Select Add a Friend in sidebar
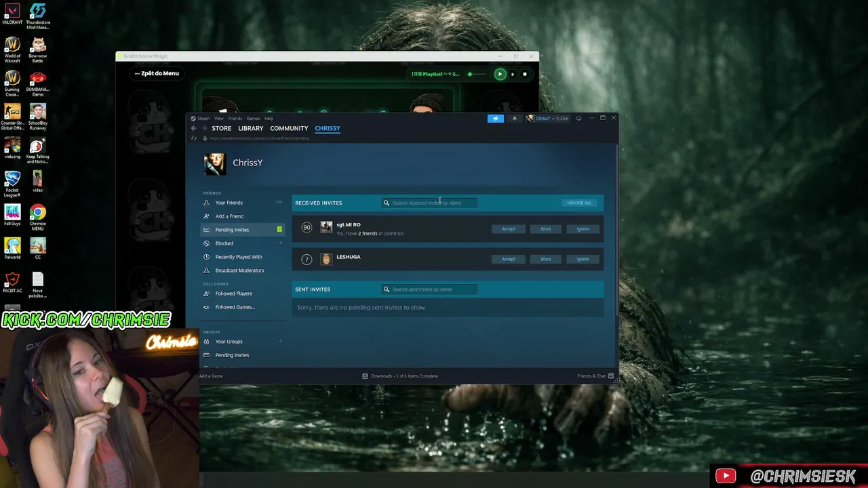This screenshot has width=868, height=488. 242,216
